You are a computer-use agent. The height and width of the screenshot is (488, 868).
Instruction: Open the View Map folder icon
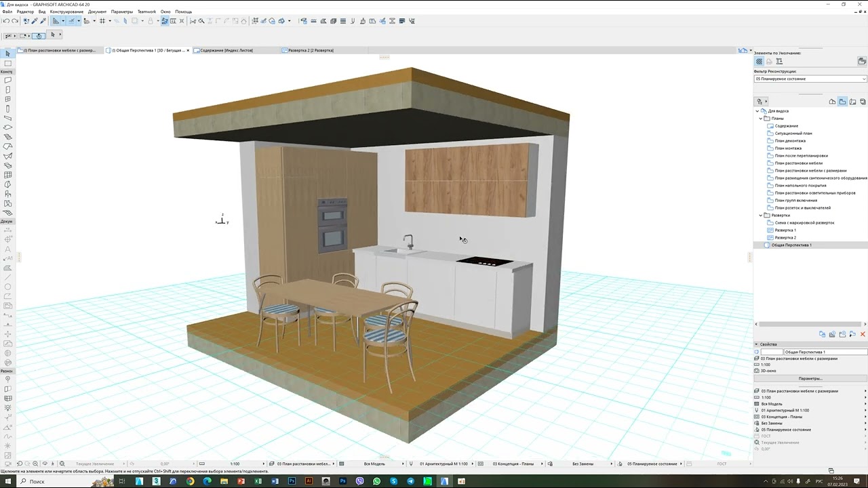(x=842, y=102)
